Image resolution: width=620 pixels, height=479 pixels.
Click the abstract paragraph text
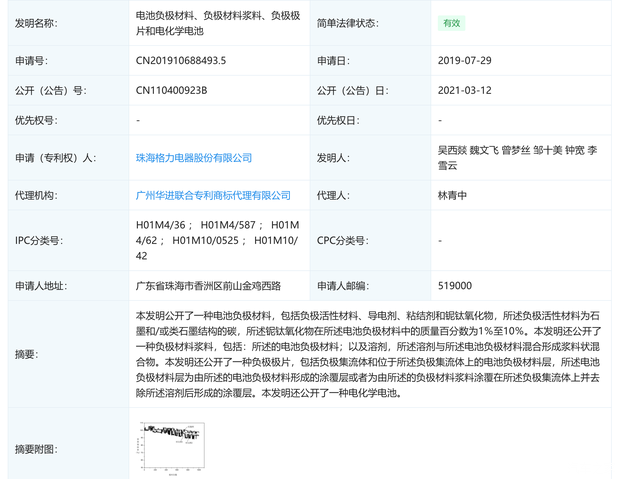coord(368,353)
